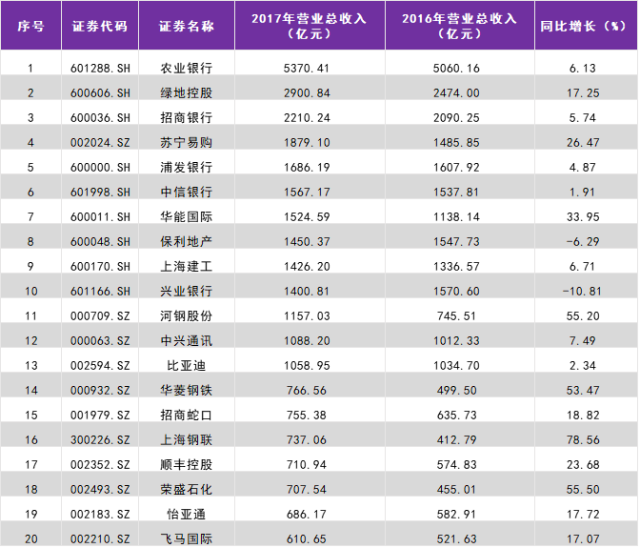
Task: Select the name cell 浦发银行
Action: pyautogui.click(x=187, y=167)
